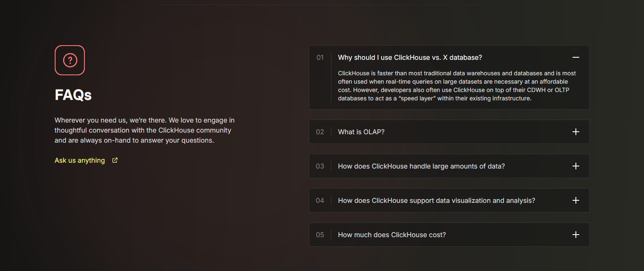Click the plus icon on the cost question
The width and height of the screenshot is (644, 271).
tap(575, 235)
